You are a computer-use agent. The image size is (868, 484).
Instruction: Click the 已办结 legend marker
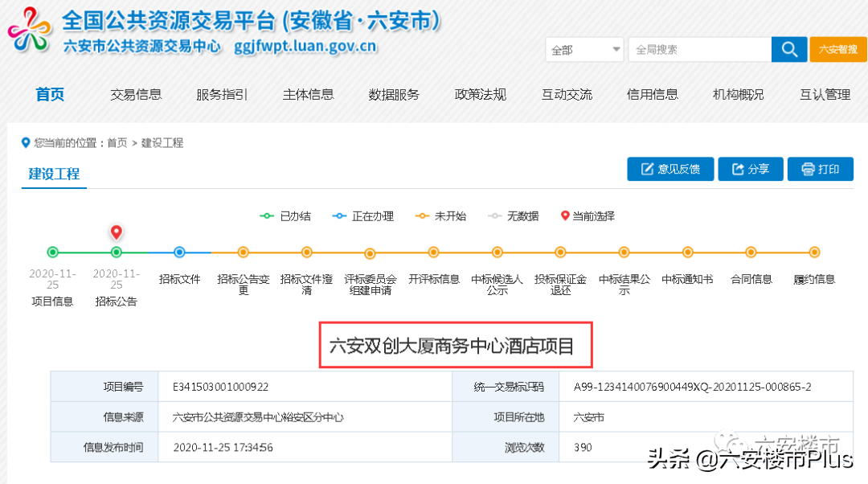[265, 215]
